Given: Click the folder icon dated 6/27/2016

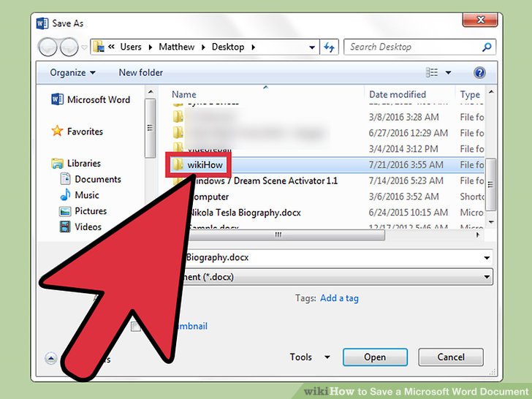Looking at the screenshot, I should (178, 133).
